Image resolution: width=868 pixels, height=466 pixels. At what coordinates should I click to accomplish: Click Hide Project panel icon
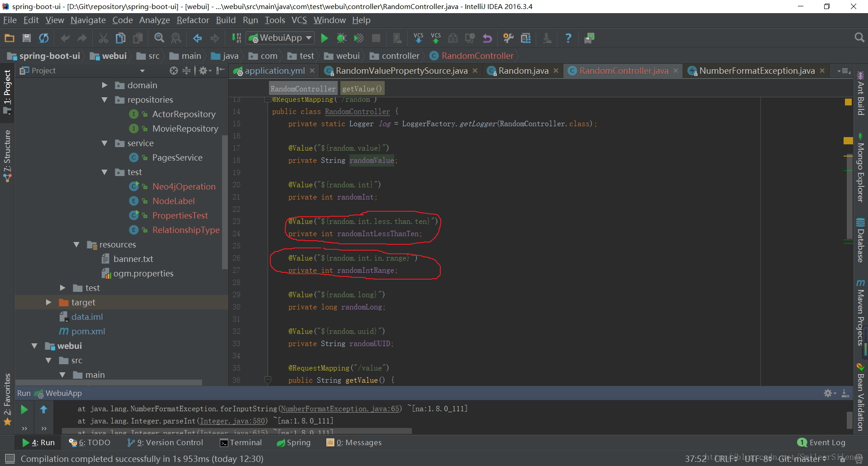tap(221, 71)
